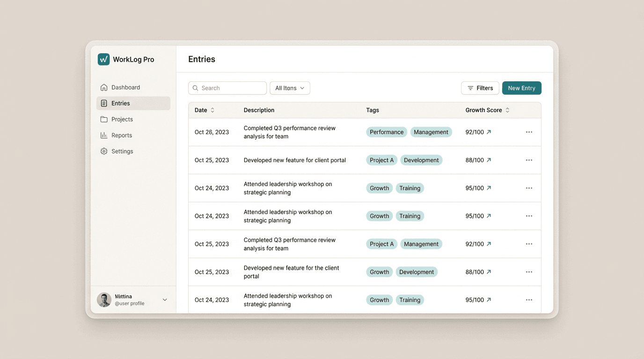Click the Description column header
This screenshot has height=359, width=644.
(x=259, y=110)
